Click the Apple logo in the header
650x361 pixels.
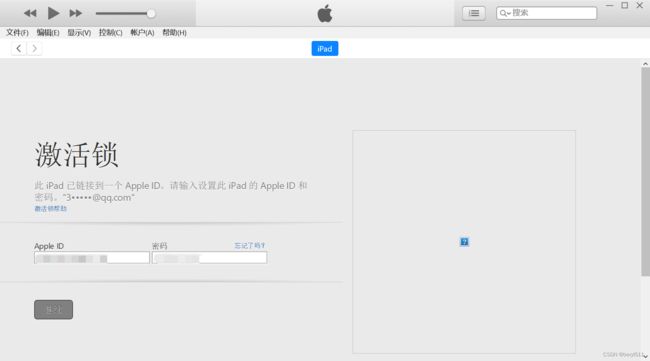[325, 13]
